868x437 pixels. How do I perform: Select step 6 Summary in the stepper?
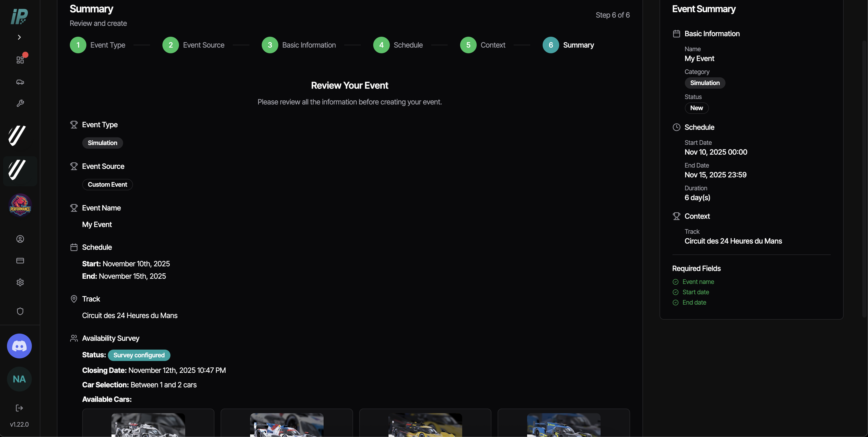click(568, 45)
